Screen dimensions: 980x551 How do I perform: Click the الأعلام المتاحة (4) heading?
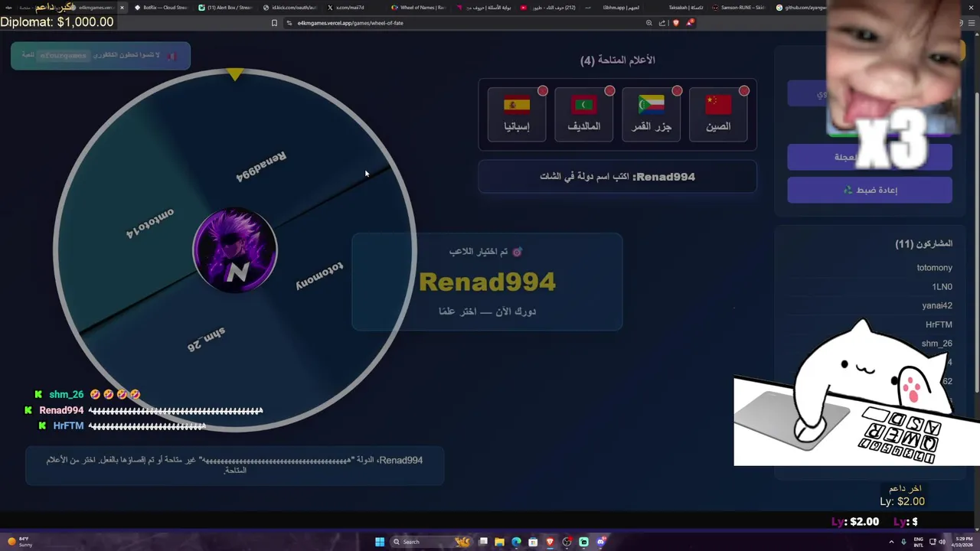click(618, 60)
